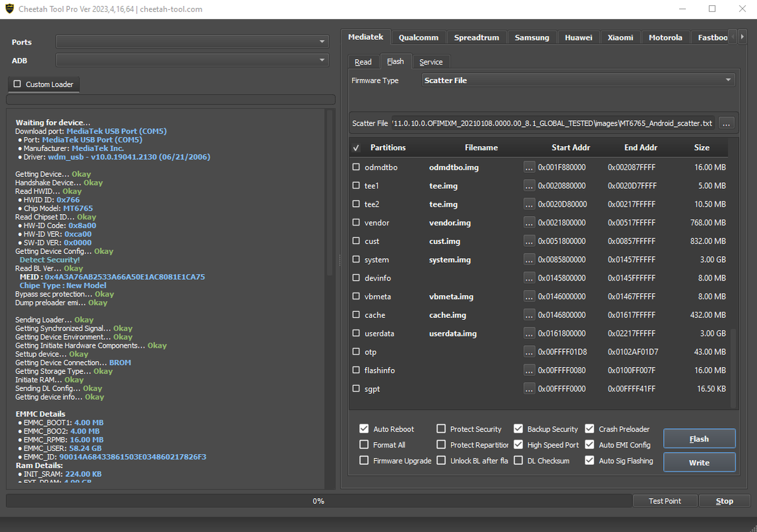Viewport: 757px width, 532px height.
Task: Enable Unlock BL after flash checkbox
Action: [441, 461]
